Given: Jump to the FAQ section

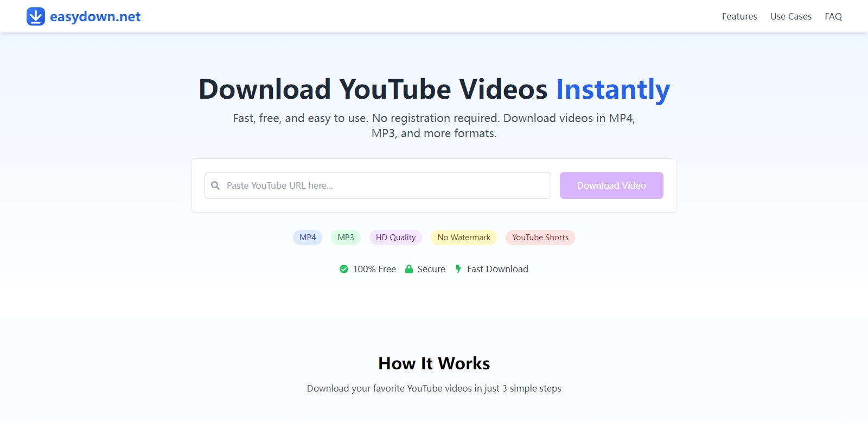Looking at the screenshot, I should tap(833, 16).
